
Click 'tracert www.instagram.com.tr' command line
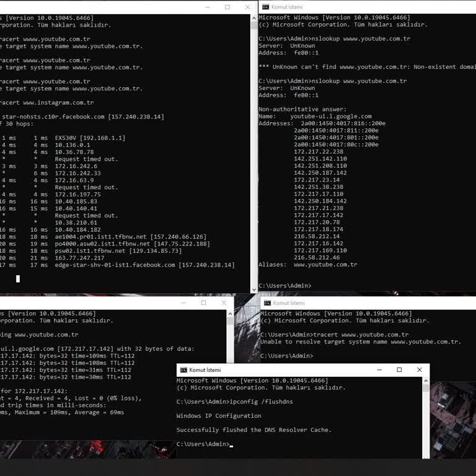pos(46,103)
